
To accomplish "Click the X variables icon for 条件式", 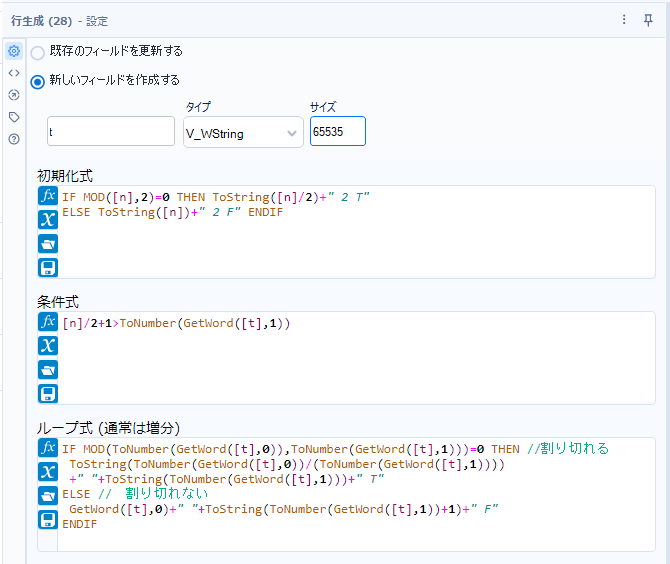I will pos(47,346).
